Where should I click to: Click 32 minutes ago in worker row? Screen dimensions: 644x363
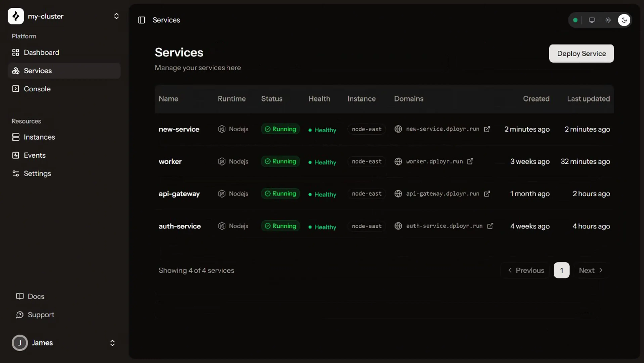[585, 162]
